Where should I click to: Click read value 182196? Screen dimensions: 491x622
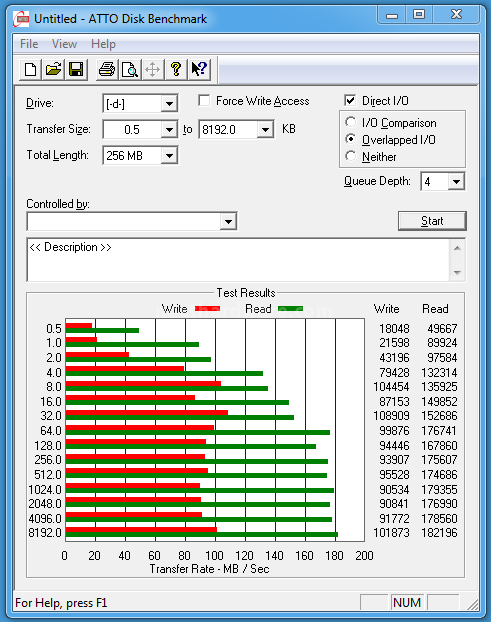coord(439,533)
